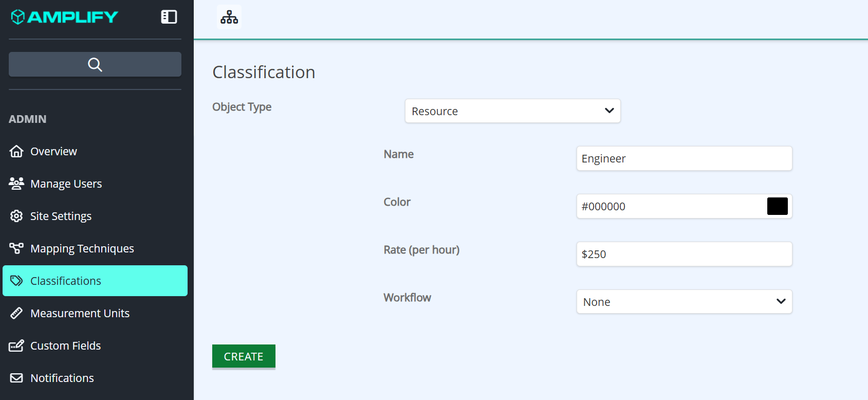
Task: Click the Workflow chevron arrow
Action: pyautogui.click(x=781, y=301)
